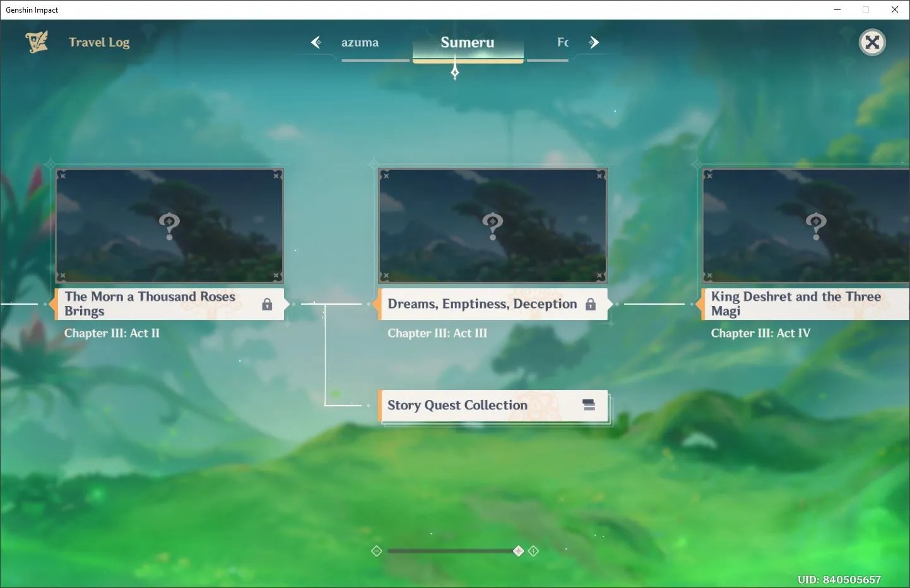Select the Sumeru region tab
This screenshot has width=910, height=588.
468,42
